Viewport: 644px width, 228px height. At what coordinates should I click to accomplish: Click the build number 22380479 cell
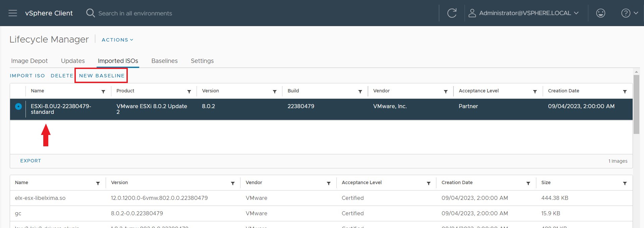[x=301, y=106]
